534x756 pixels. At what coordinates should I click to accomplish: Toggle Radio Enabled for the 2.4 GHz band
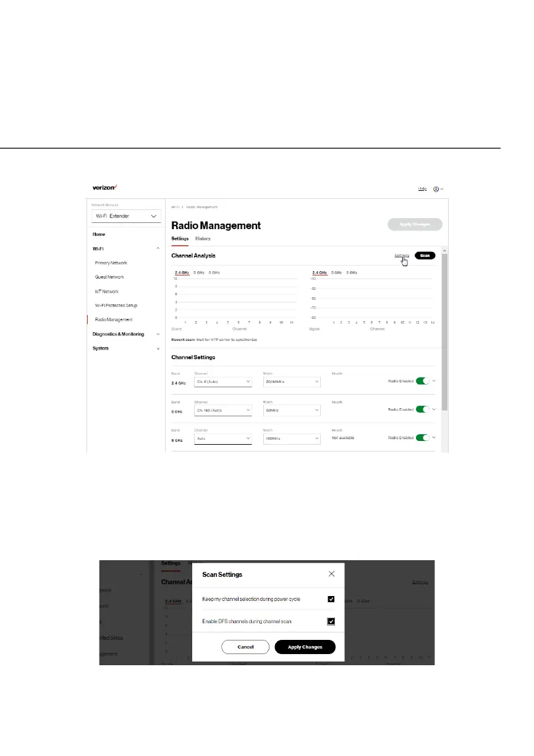(423, 381)
